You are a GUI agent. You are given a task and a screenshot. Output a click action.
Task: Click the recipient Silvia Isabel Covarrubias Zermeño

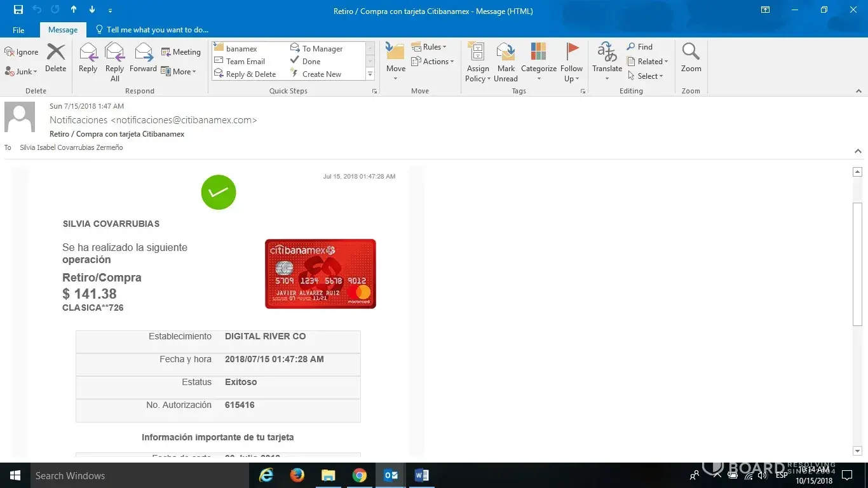point(71,147)
